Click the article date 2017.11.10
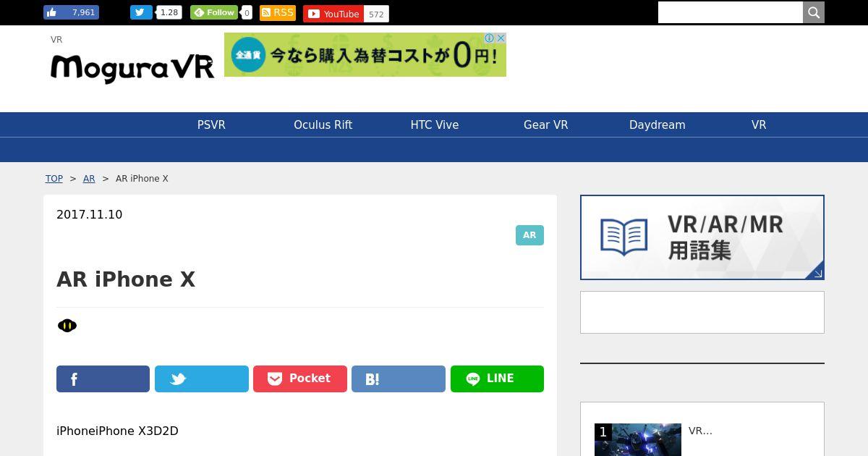Image resolution: width=868 pixels, height=456 pixels. 90,214
